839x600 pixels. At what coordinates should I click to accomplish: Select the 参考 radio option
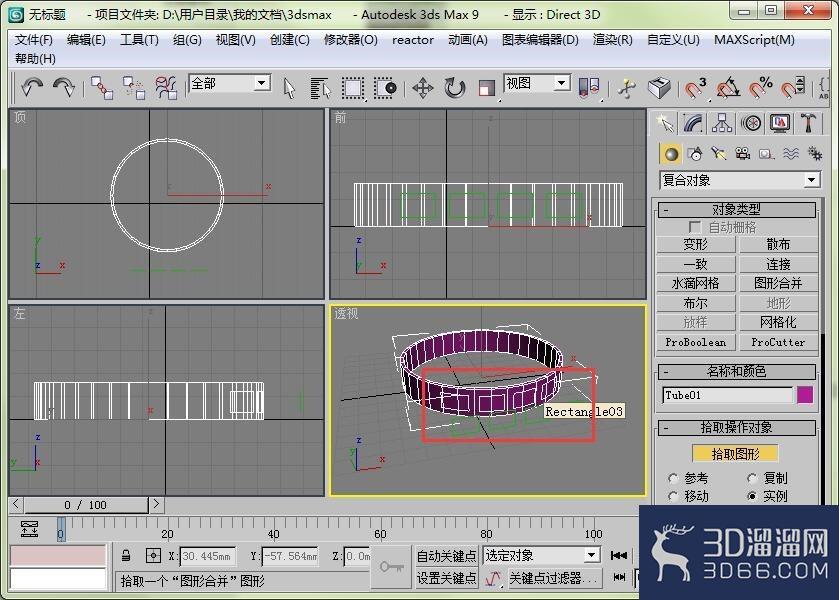tap(673, 478)
